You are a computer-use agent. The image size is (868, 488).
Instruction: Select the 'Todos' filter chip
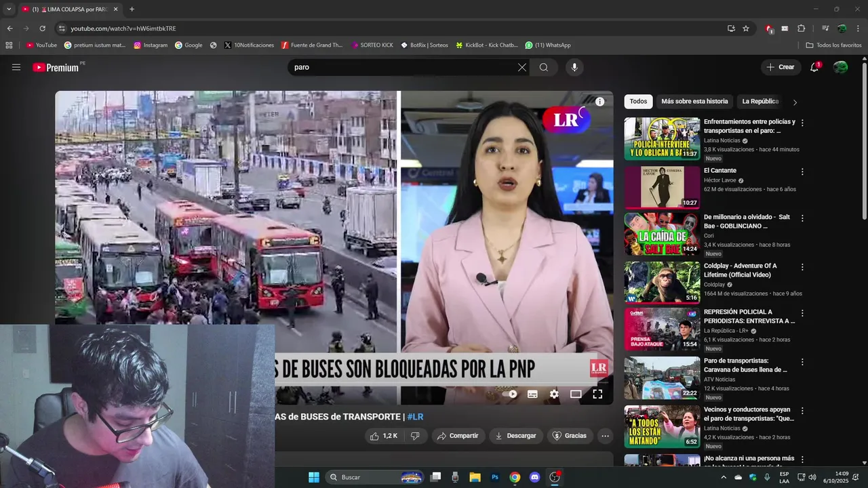point(638,102)
